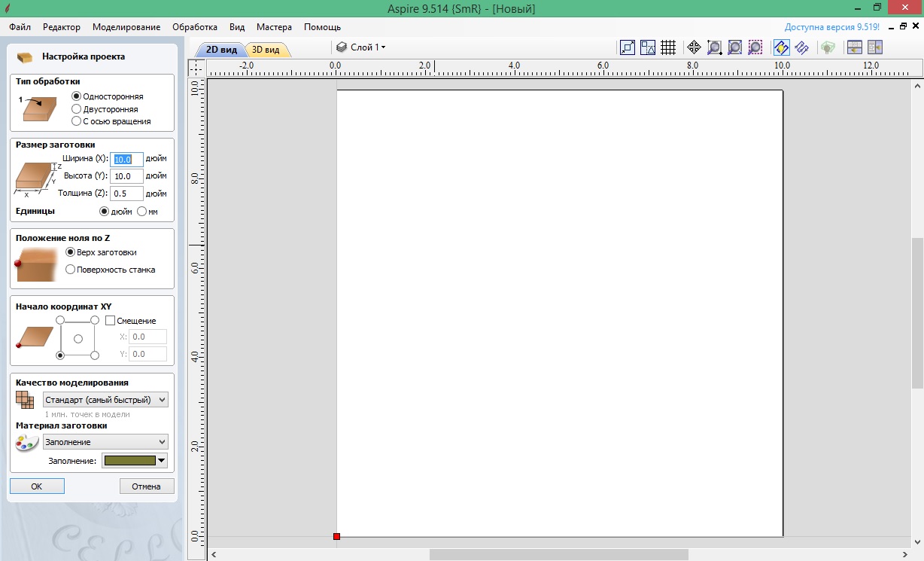Switch units to мм
This screenshot has width=924, height=561.
click(x=142, y=212)
